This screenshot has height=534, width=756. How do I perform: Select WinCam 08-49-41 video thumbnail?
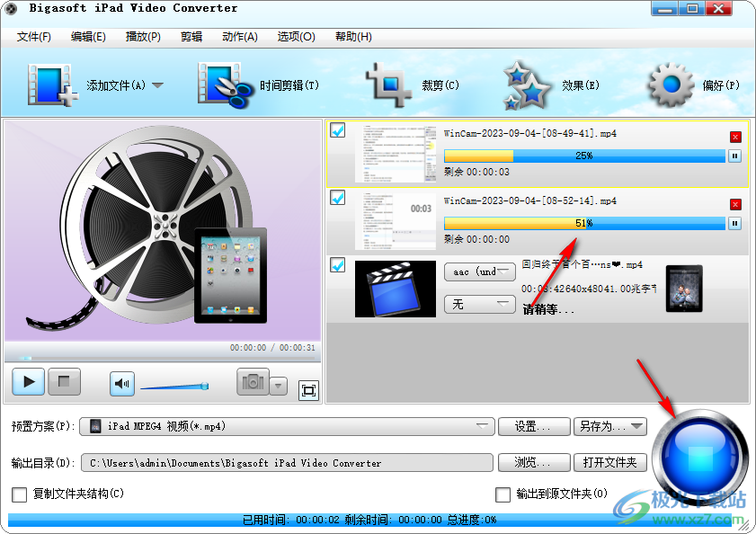pos(396,154)
